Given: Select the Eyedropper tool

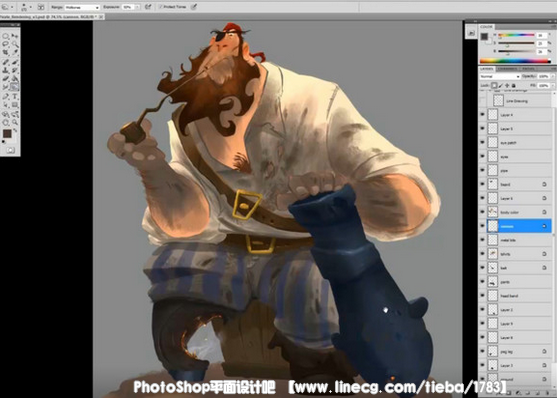Looking at the screenshot, I should [15, 53].
